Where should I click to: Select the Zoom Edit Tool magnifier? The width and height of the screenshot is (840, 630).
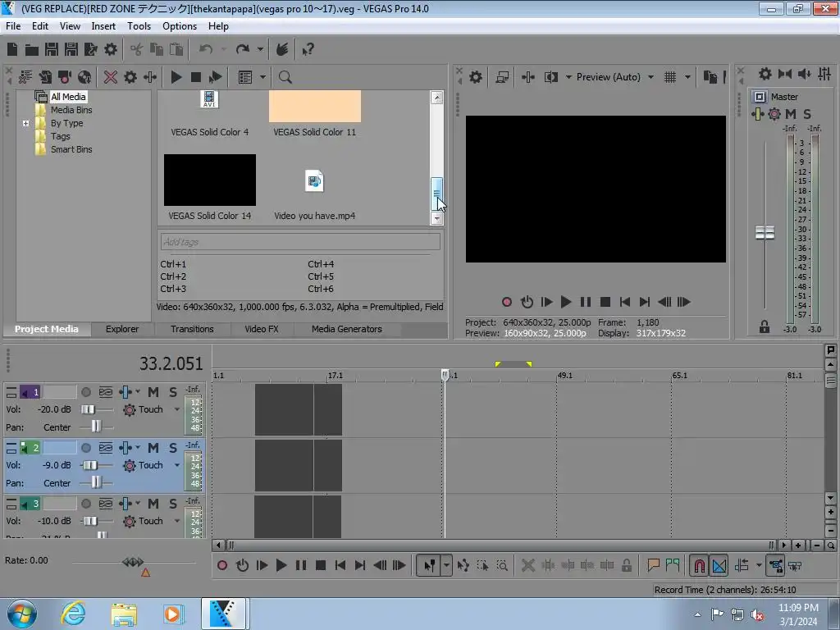pyautogui.click(x=502, y=566)
